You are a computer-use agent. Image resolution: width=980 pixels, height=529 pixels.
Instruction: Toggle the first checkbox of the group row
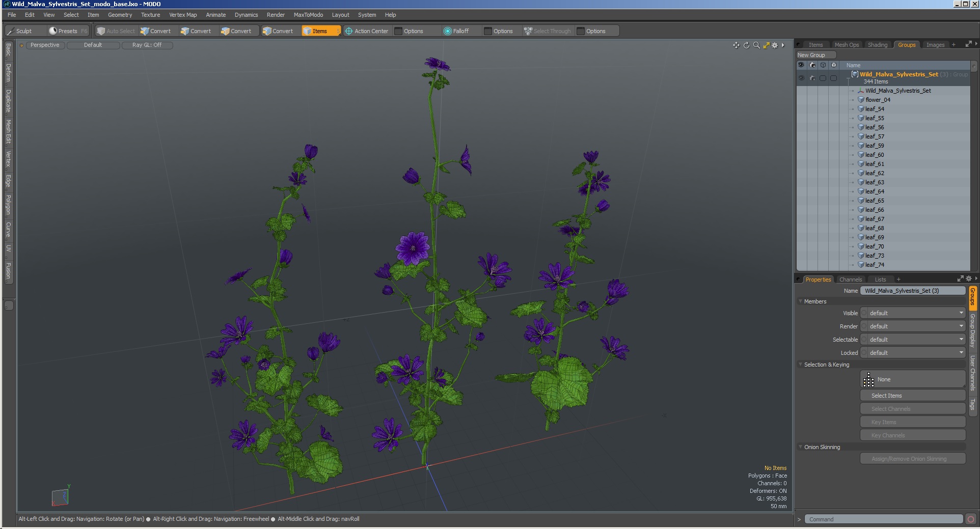(x=823, y=78)
